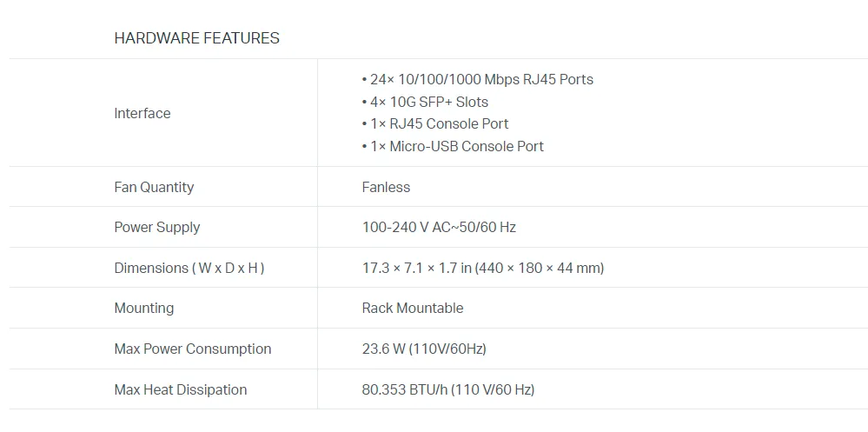Select the 100-240 V AC~50/60 Hz value
Viewport: 868px width, 432px height.
439,228
